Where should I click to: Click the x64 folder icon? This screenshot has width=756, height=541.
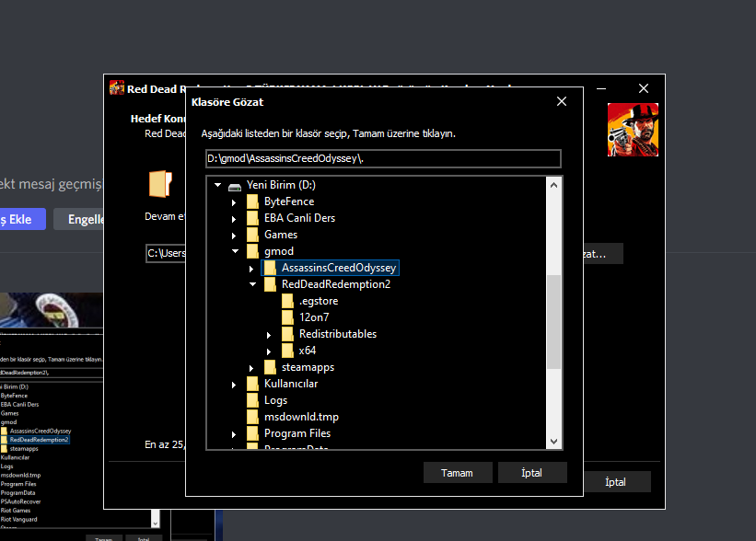click(x=287, y=351)
